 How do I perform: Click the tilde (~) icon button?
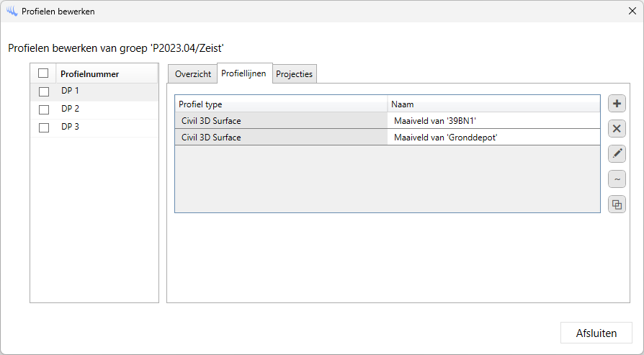click(x=617, y=179)
